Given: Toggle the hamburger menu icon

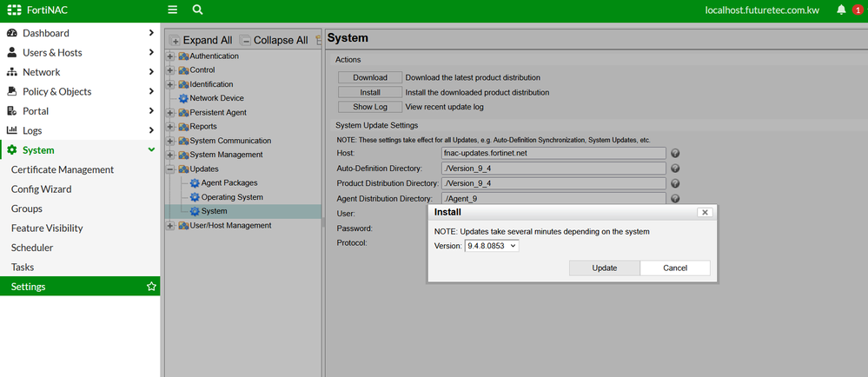Looking at the screenshot, I should pyautogui.click(x=173, y=10).
